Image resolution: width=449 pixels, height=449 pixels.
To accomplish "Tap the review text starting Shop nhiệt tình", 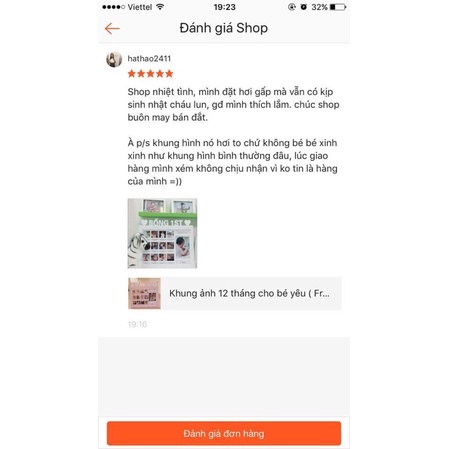I will tap(233, 104).
